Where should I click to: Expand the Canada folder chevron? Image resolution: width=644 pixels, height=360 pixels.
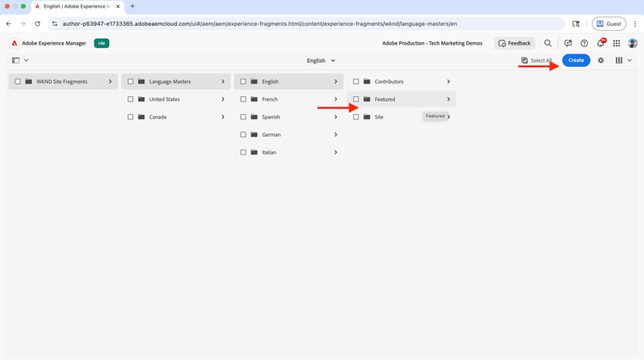click(223, 117)
